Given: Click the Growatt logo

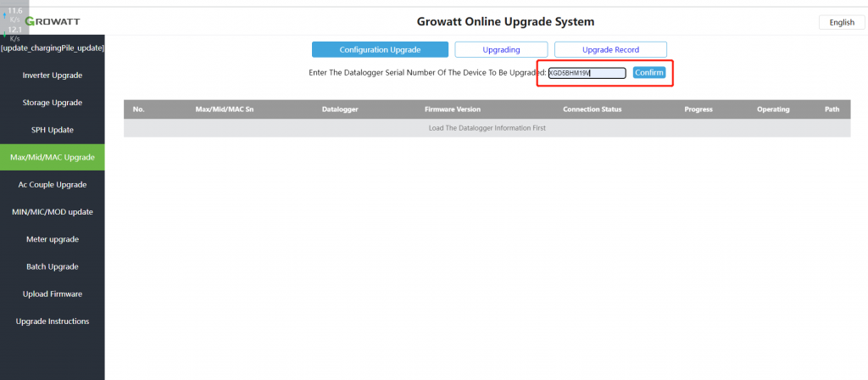Looking at the screenshot, I should [x=53, y=21].
